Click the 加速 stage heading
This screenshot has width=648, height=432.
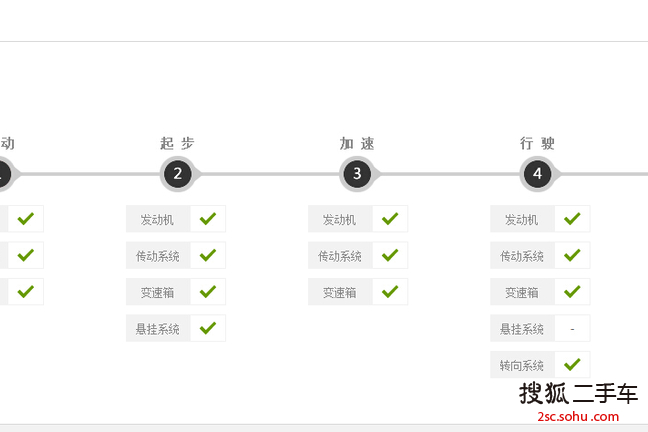357,143
